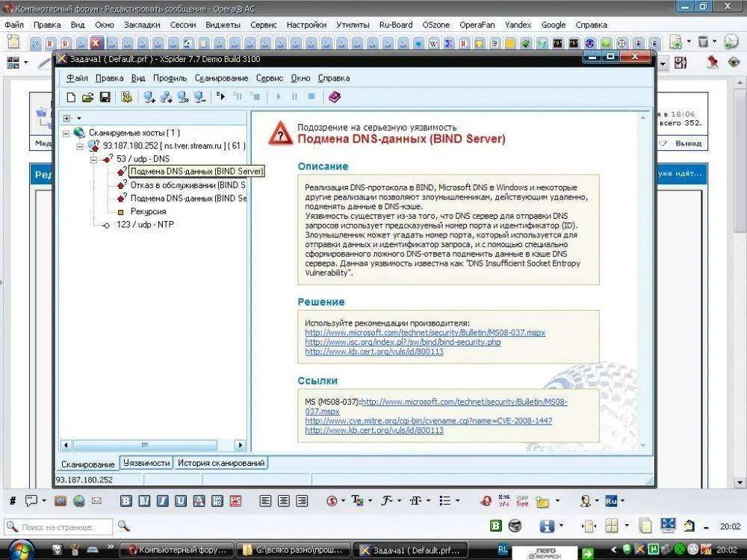
Task: Collapse the 53 / udp - DNS node
Action: [94, 160]
